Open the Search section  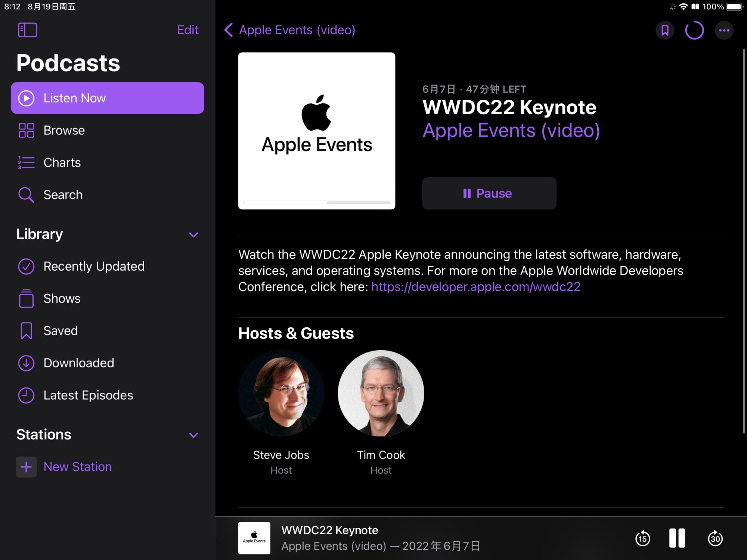pos(63,195)
